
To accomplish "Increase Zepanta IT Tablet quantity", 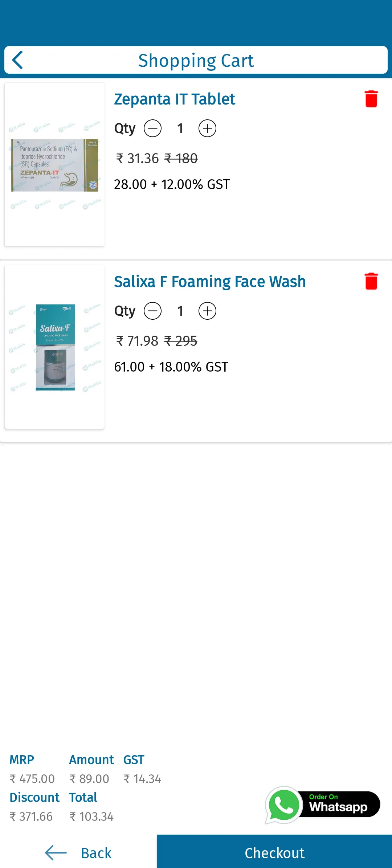I will click(207, 128).
